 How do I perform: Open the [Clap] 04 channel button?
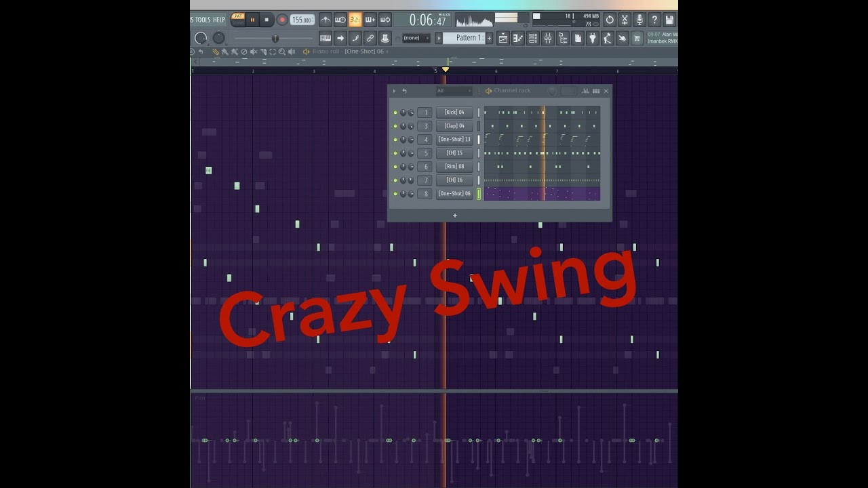[x=454, y=126]
